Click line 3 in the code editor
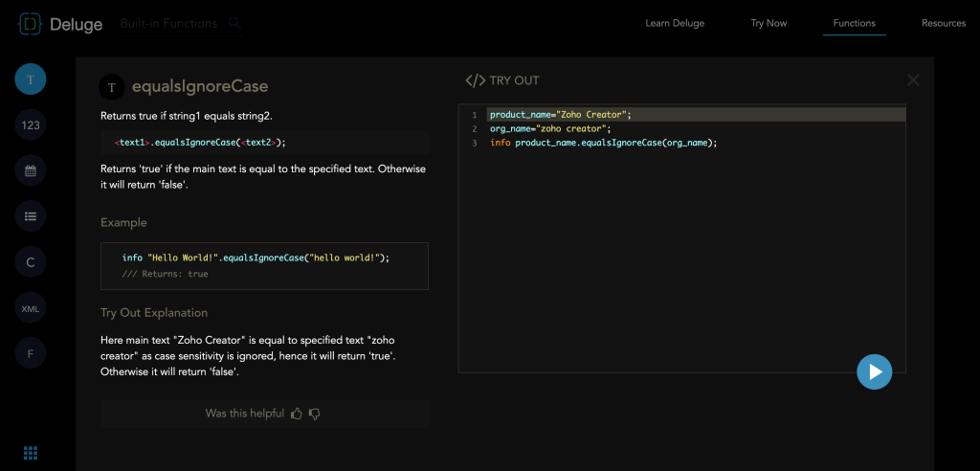Screen dimensions: 980x471 click(x=603, y=143)
